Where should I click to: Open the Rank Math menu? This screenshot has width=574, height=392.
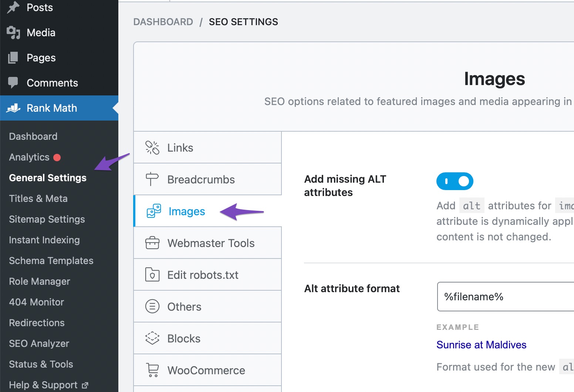click(x=59, y=108)
